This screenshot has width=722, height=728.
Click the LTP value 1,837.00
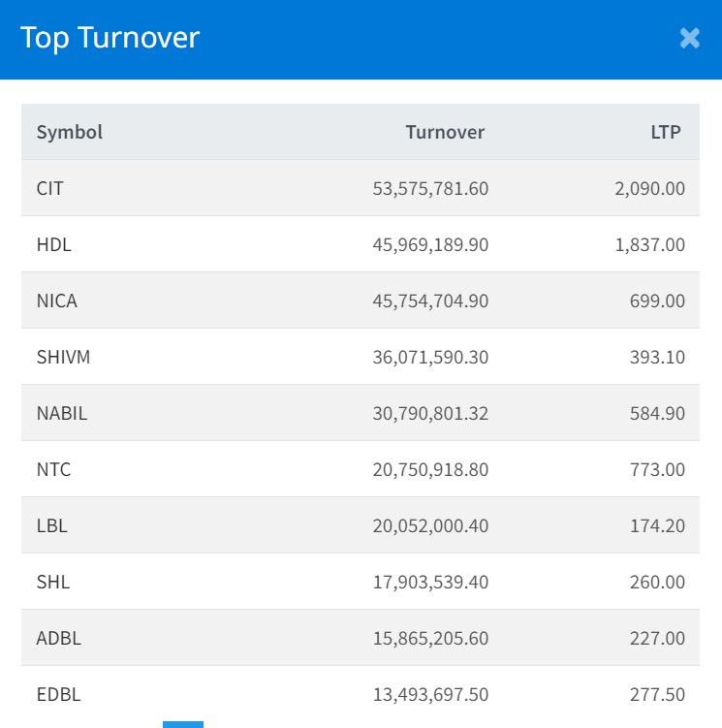point(649,244)
